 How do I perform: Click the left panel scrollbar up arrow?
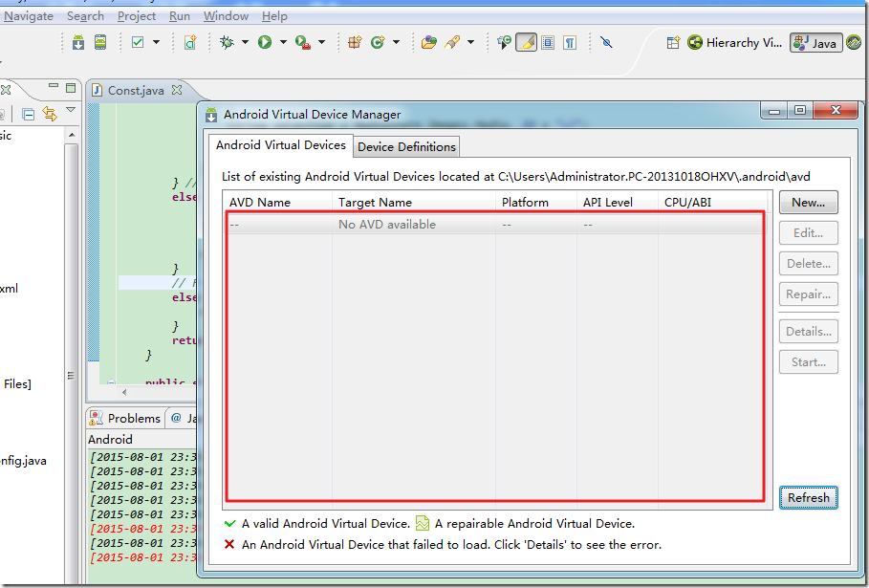pos(72,135)
